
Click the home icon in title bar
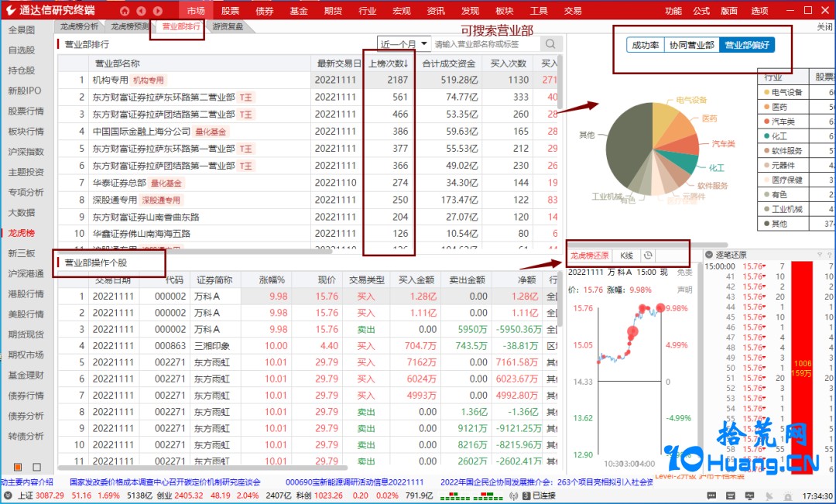(124, 11)
